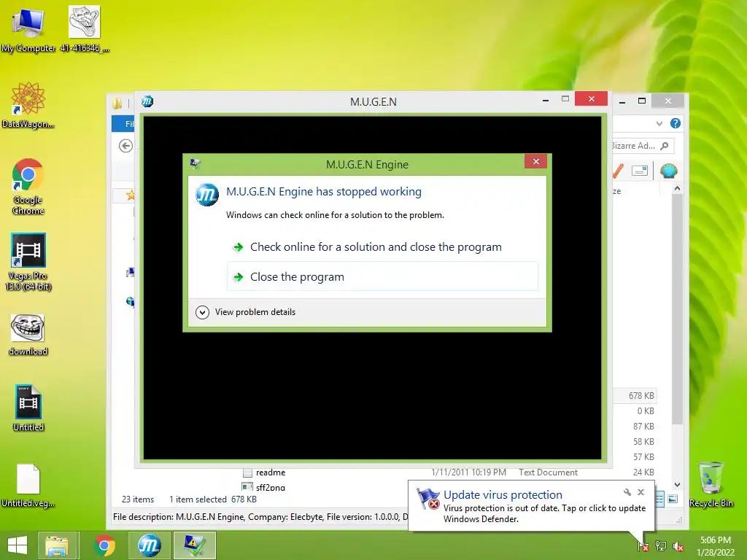Click the M.U.G.E.N title bar icon
Viewport: 747px width, 560px height.
click(147, 101)
